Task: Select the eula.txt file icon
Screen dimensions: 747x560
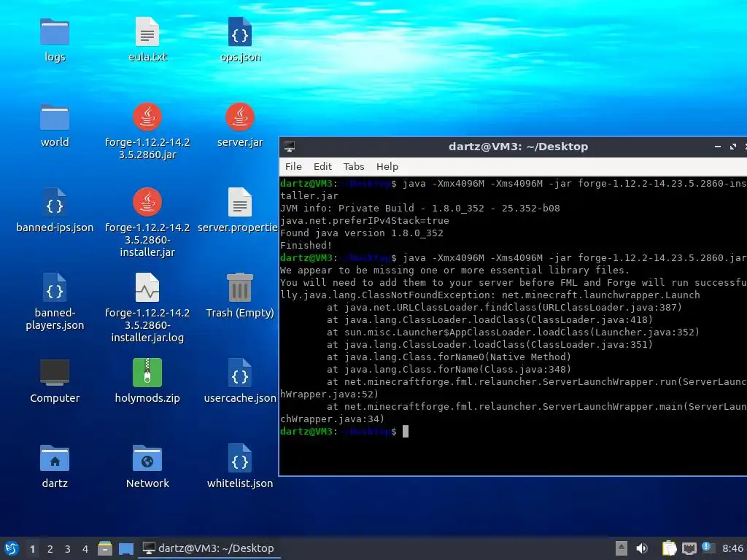Action: pos(147,32)
